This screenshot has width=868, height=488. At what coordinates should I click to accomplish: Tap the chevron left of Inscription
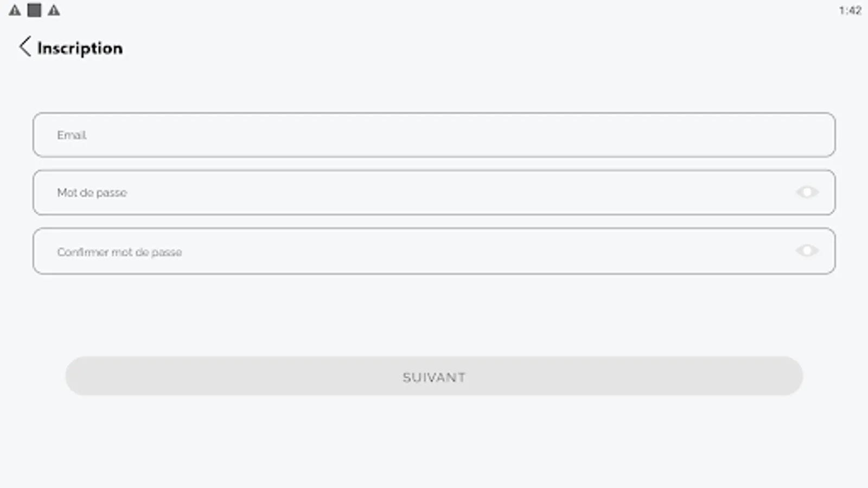tap(25, 47)
